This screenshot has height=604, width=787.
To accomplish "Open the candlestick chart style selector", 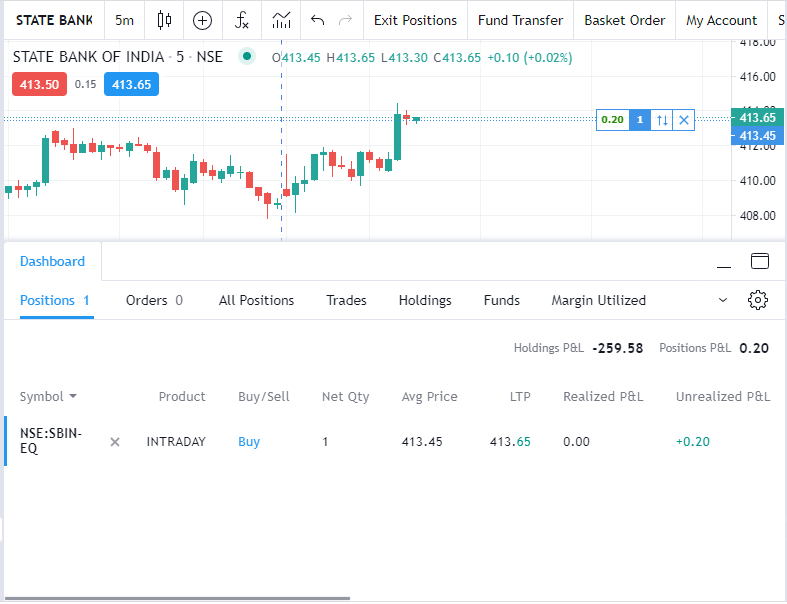I will coord(164,20).
